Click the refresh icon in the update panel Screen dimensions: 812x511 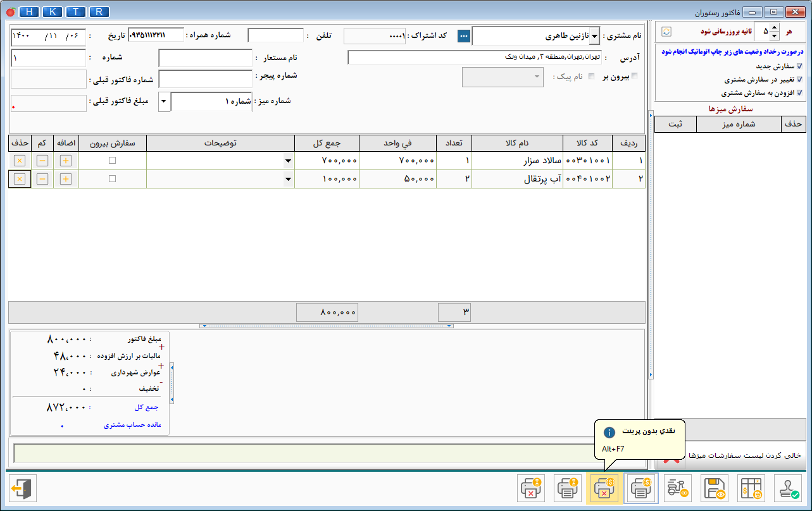666,31
